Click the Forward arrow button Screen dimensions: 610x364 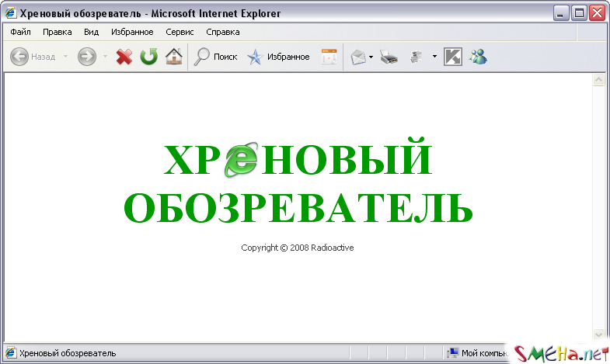(87, 57)
